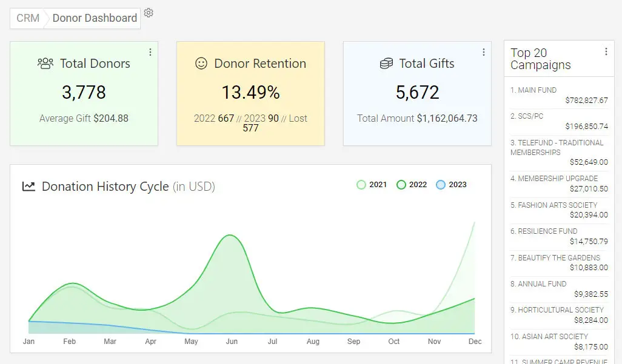Click the Average Gift $204.88 text
Viewport: 622px width, 364px height.
[84, 118]
